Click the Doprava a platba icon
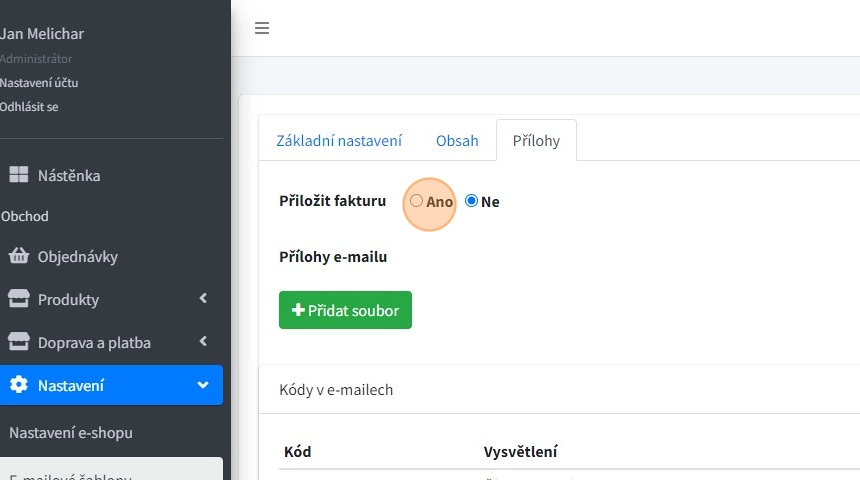 pos(19,342)
